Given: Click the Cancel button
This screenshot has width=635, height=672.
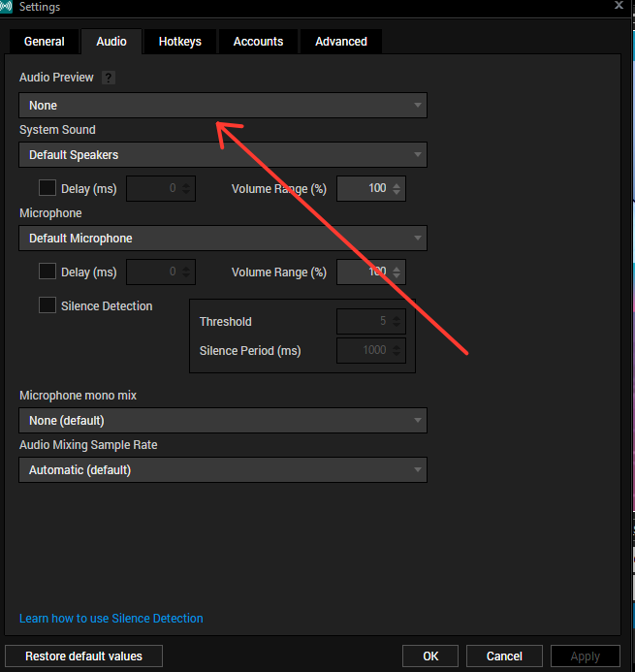Looking at the screenshot, I should 504,656.
